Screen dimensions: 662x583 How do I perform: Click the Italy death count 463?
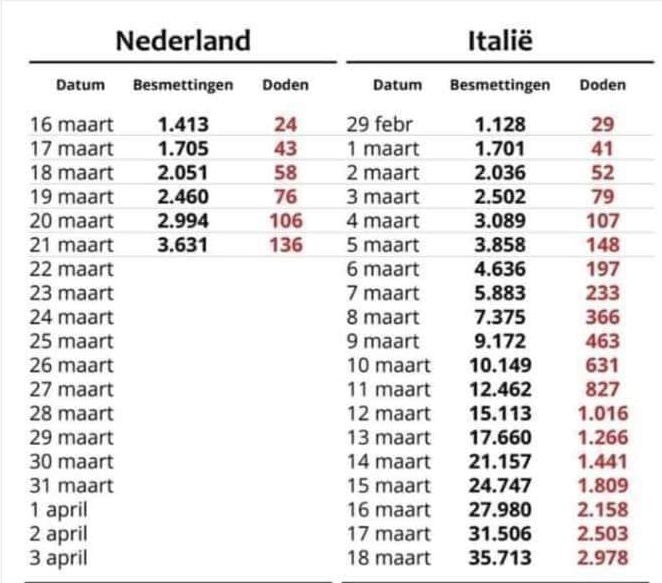[603, 341]
